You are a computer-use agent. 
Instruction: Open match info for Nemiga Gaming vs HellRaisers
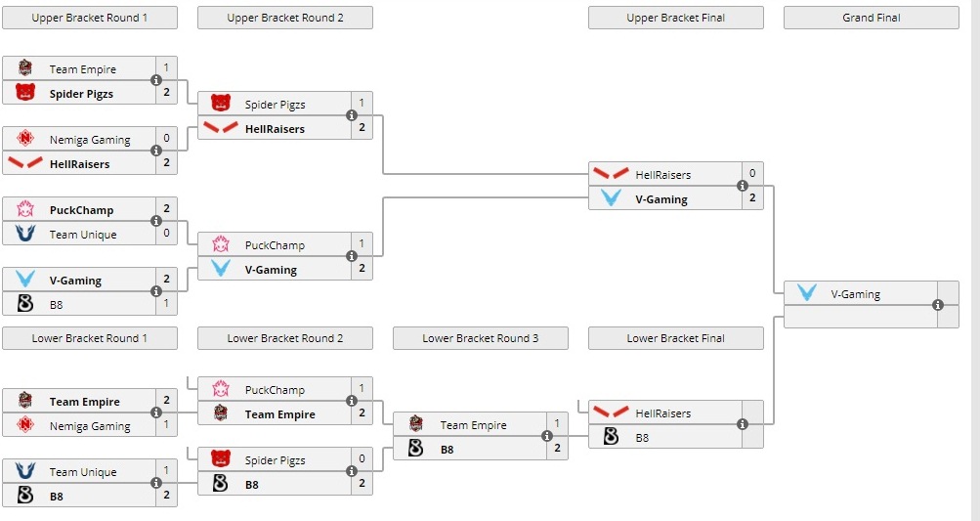(x=156, y=152)
